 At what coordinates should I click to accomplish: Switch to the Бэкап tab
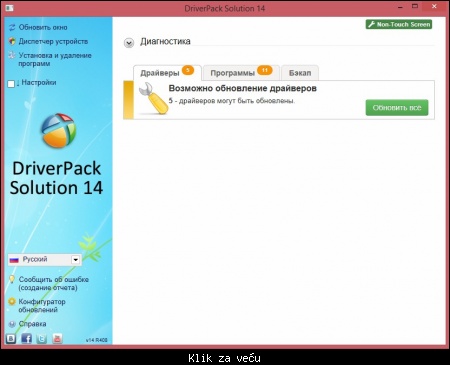click(300, 73)
